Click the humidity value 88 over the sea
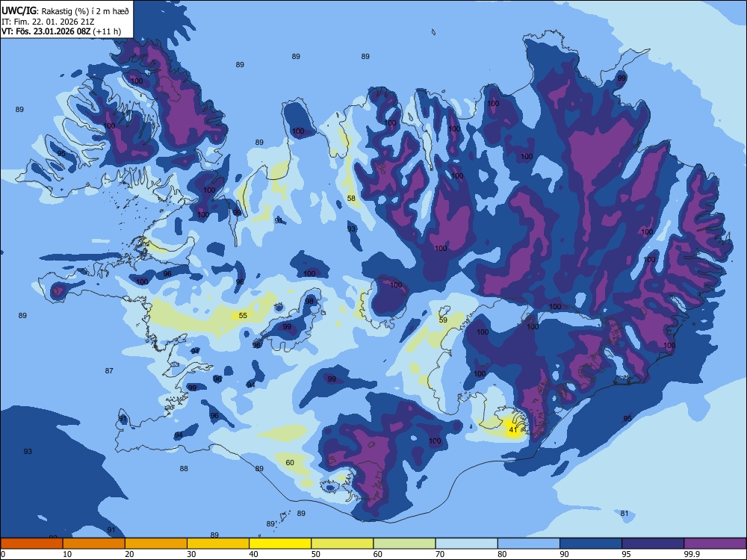Screen dimensions: 747x560 (x=184, y=469)
